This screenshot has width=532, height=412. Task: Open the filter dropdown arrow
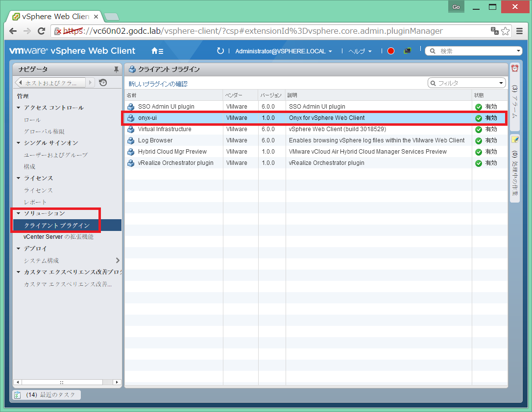click(x=501, y=83)
